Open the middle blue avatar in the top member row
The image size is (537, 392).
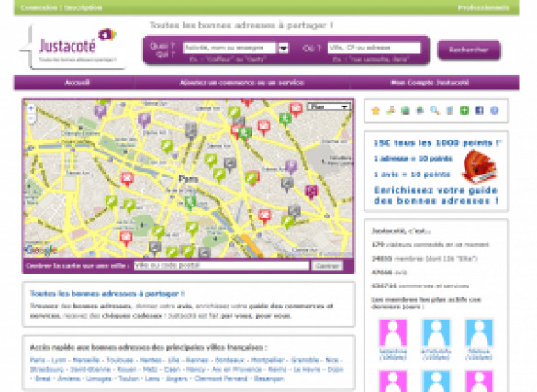[x=436, y=333]
